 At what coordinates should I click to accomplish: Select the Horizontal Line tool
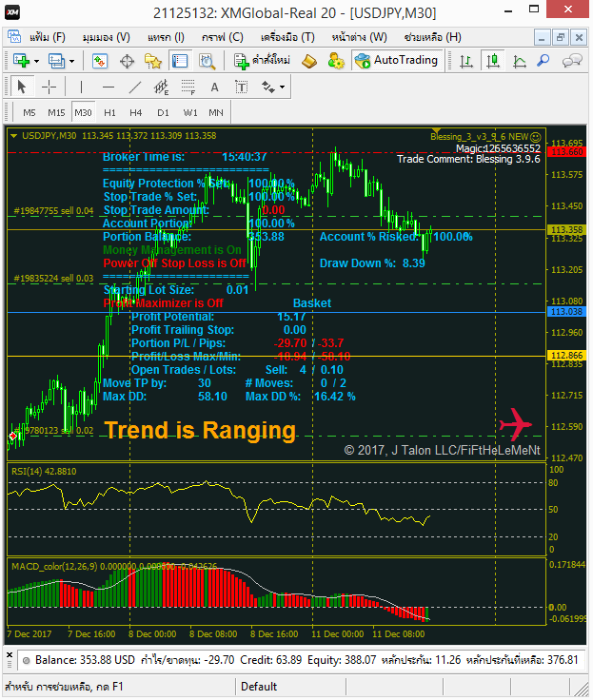click(109, 87)
